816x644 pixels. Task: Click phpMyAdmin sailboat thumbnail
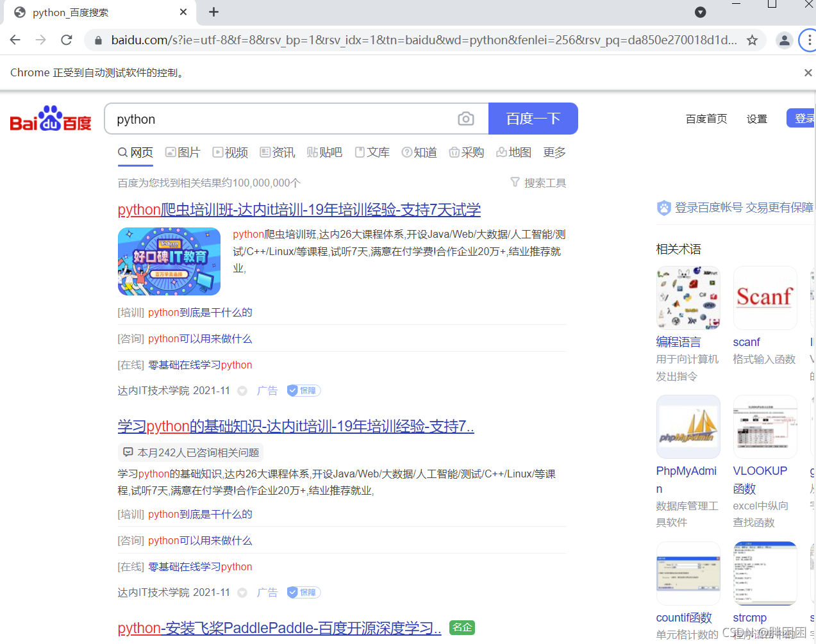coord(688,427)
